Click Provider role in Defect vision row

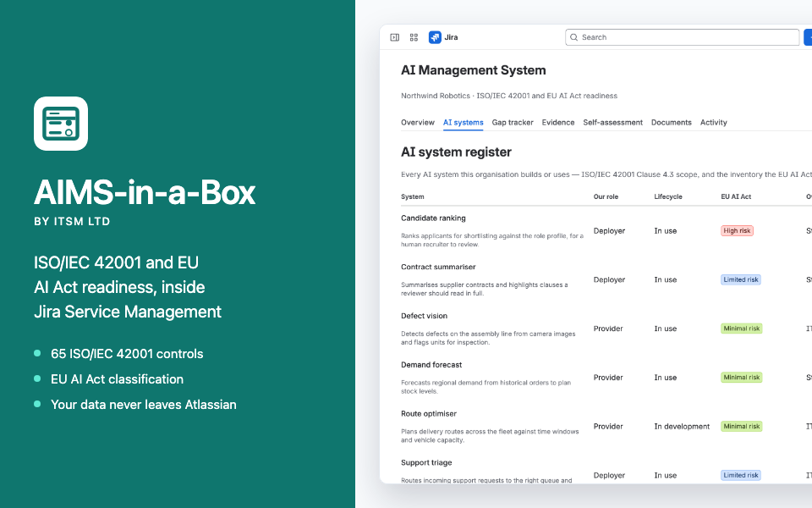point(608,329)
